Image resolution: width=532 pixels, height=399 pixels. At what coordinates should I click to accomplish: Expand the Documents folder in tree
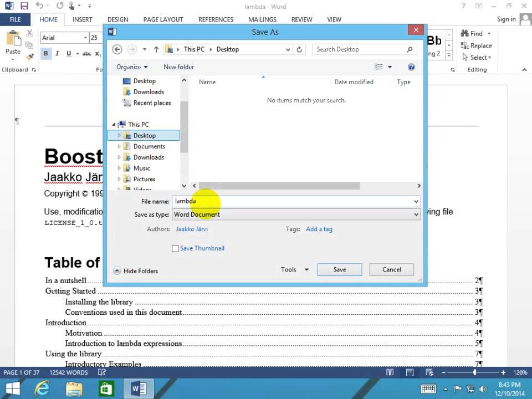pyautogui.click(x=119, y=146)
